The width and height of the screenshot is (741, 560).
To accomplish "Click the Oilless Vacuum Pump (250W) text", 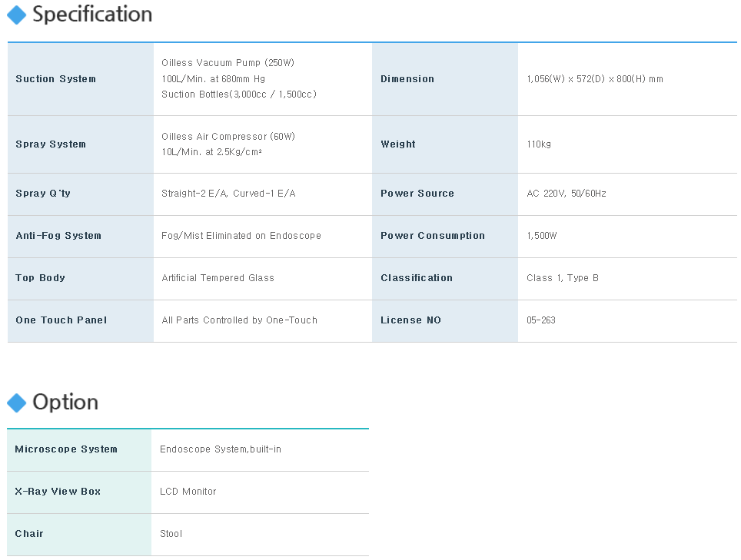I will pyautogui.click(x=228, y=63).
